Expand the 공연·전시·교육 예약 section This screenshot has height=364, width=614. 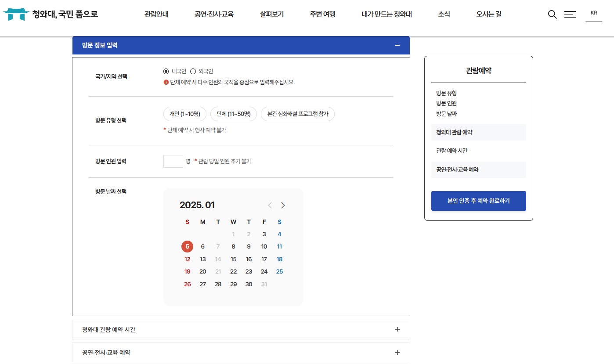point(397,352)
